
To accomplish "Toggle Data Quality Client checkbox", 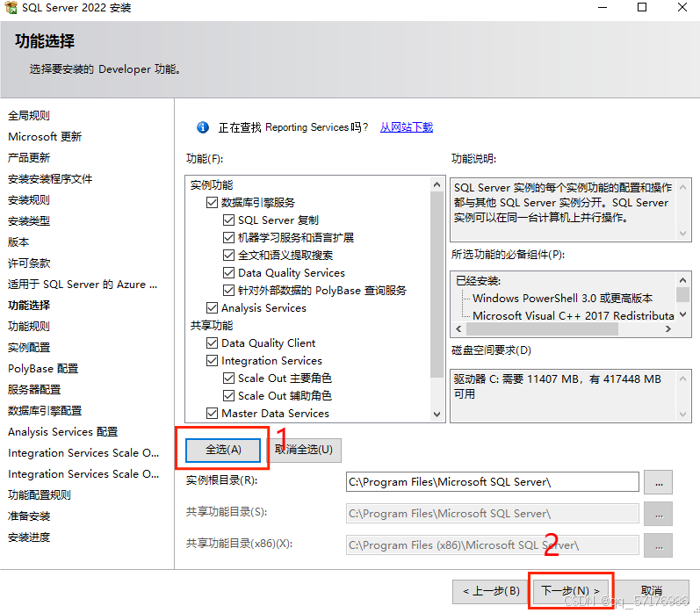I will point(212,343).
